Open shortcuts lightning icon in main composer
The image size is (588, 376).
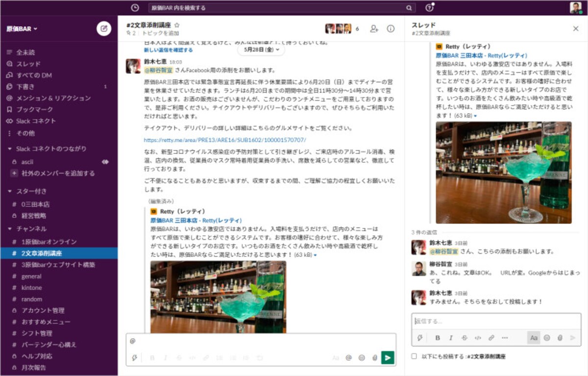click(x=135, y=358)
